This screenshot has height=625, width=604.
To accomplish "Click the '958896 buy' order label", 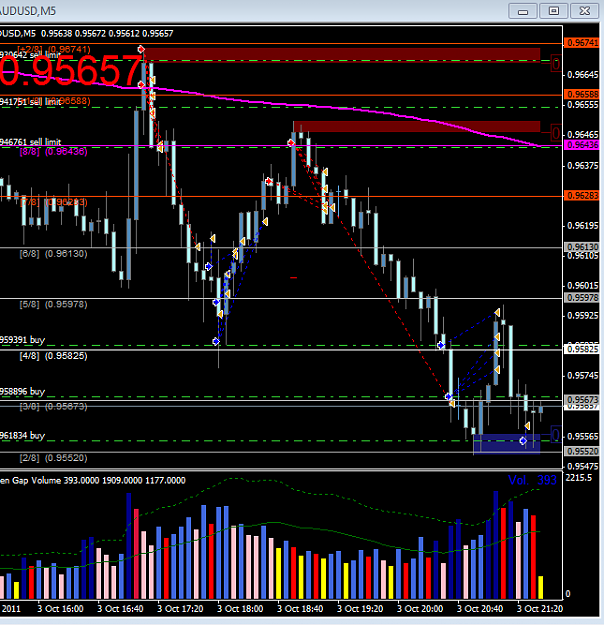I will click(22, 391).
